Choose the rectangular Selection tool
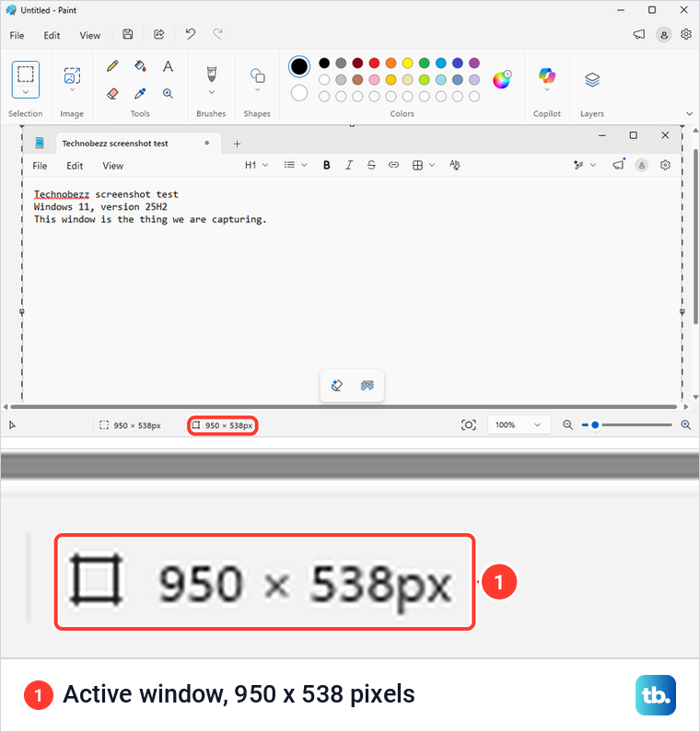700x732 pixels. pyautogui.click(x=26, y=74)
